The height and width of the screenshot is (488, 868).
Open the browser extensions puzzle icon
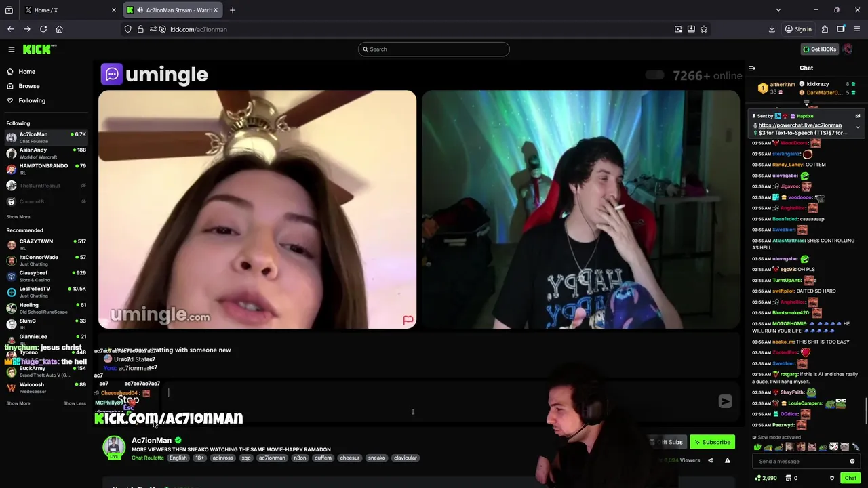click(x=825, y=29)
